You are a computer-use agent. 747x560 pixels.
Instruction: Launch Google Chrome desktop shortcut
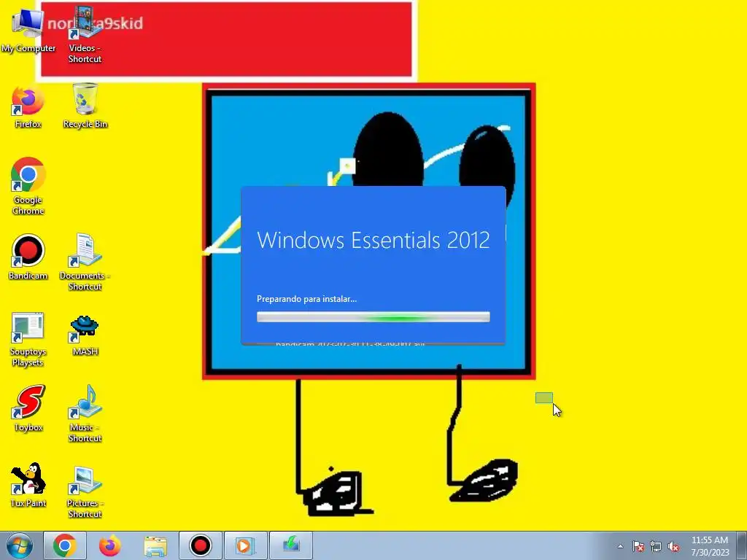28,186
